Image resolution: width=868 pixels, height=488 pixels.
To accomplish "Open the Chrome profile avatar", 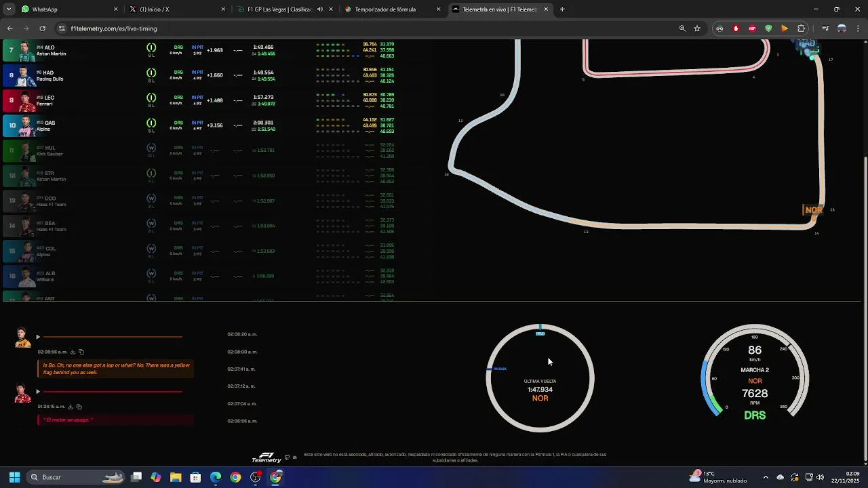I will [842, 28].
